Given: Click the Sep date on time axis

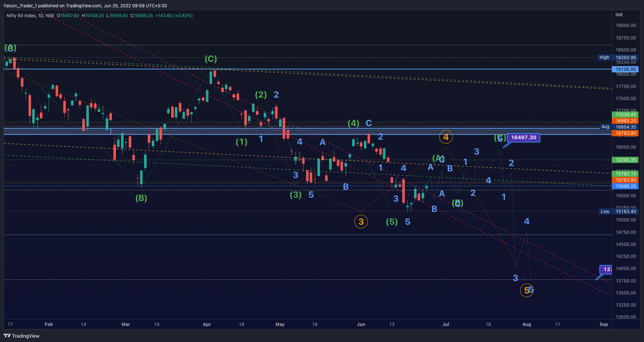Looking at the screenshot, I should click(x=604, y=324).
